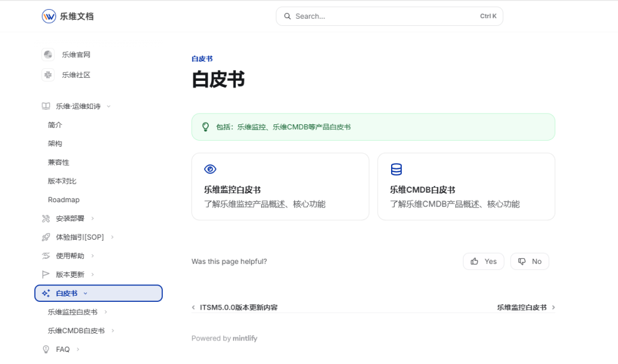The image size is (618, 364).
Task: Click the search magnifier icon
Action: point(287,16)
